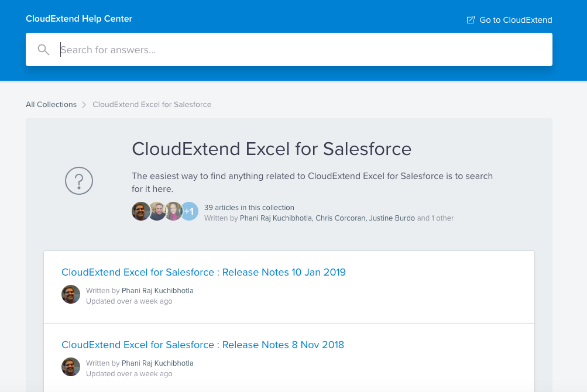
Task: Follow the Go to CloudExtend link
Action: [x=509, y=20]
